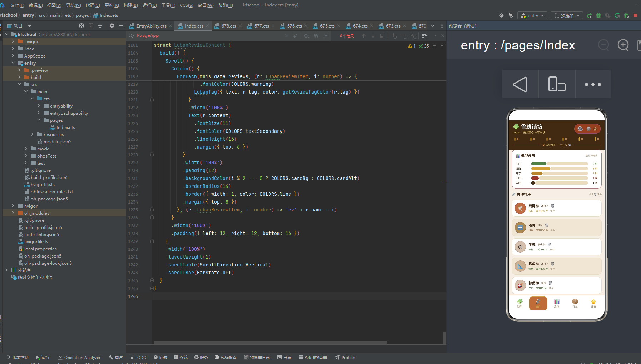
Task: Attach debugger to process bug-arrow icon
Action: [626, 15]
